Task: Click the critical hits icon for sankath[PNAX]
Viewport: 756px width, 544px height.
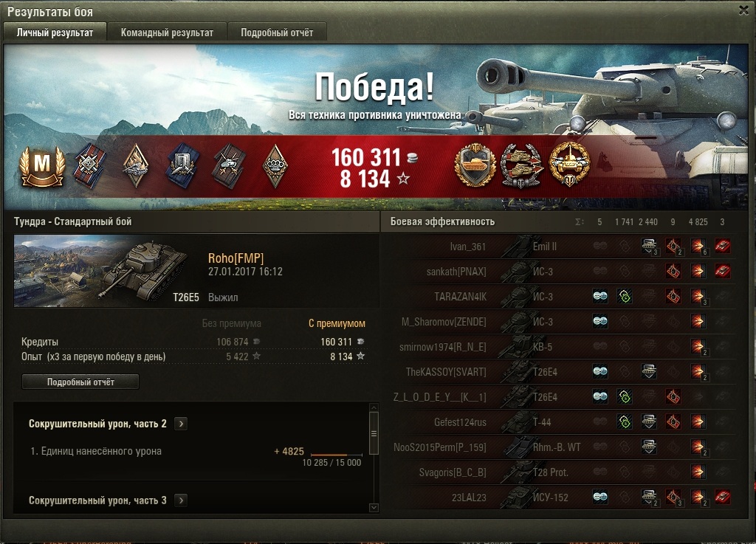Action: pos(673,272)
